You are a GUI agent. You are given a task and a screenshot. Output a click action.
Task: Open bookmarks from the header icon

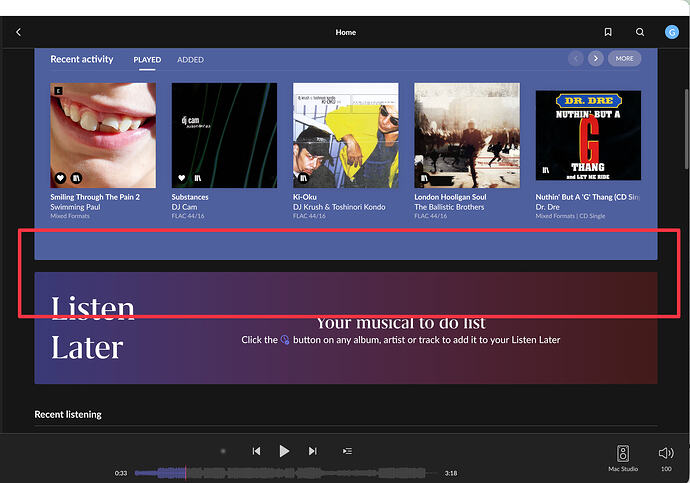coord(608,32)
